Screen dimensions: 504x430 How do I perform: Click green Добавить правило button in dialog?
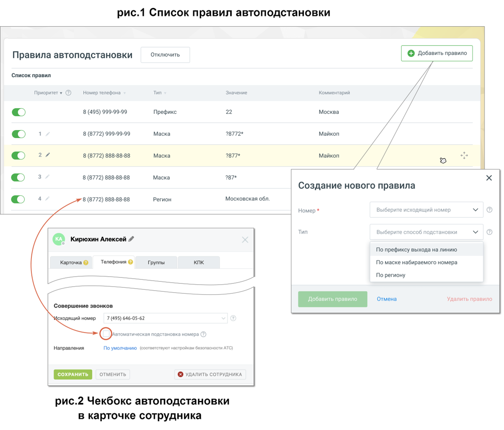coord(333,299)
